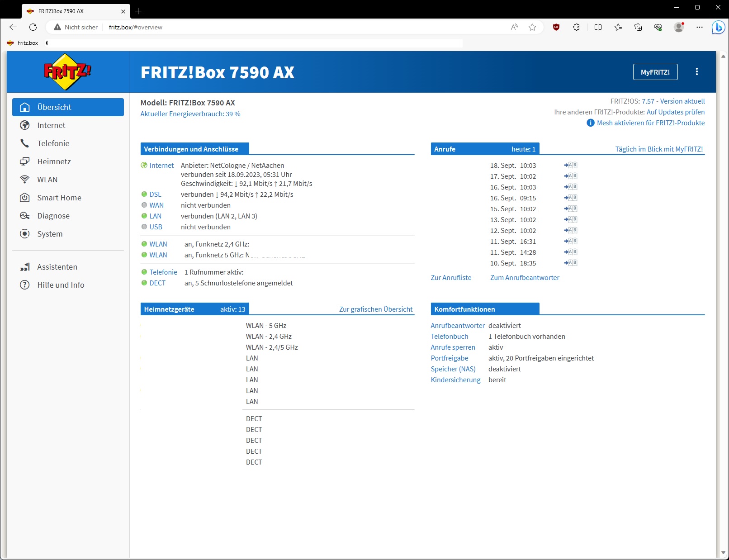Click the Heimnetz devices icon
729x560 pixels.
(25, 161)
